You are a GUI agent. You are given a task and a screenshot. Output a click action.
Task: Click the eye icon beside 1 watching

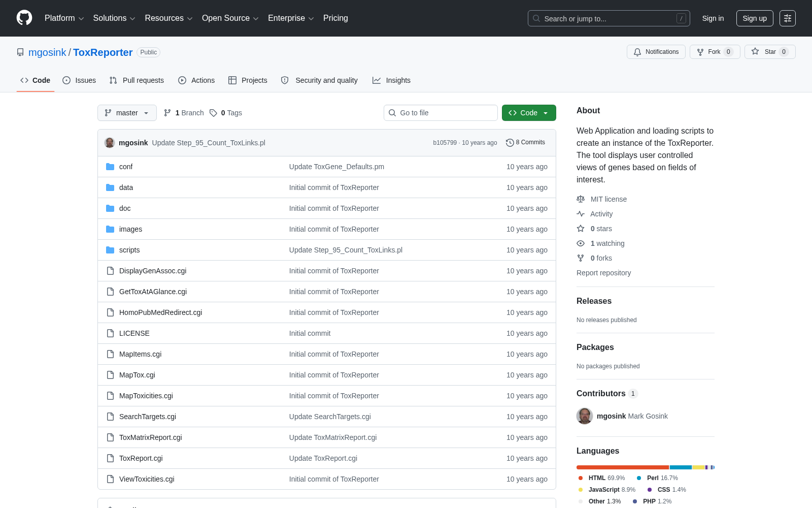tap(581, 243)
